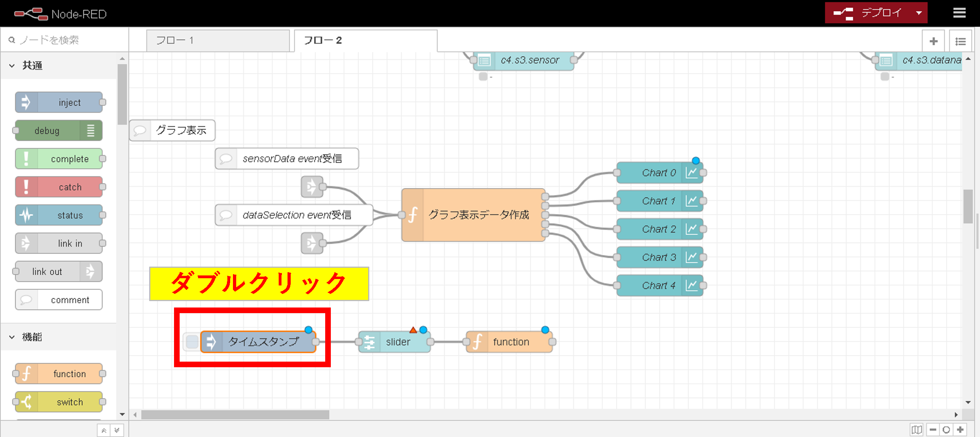Select the dataSelection event受信 comment node
Image resolution: width=980 pixels, height=437 pixels.
294,215
